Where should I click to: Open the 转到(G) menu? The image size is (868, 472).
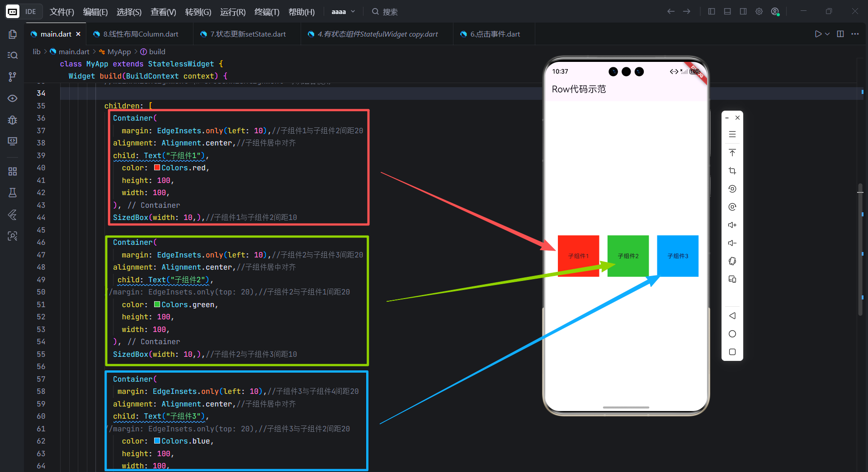click(198, 12)
